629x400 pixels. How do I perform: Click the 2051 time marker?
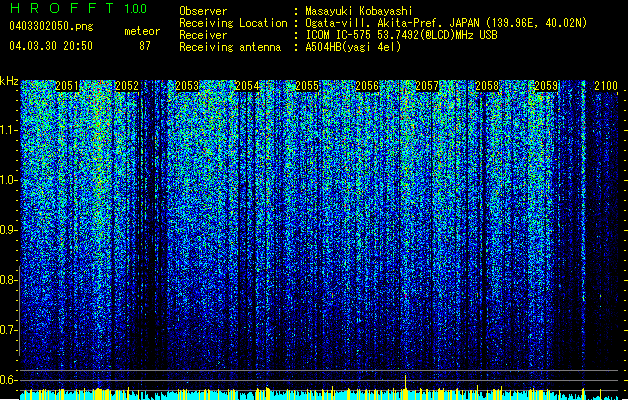pos(67,86)
